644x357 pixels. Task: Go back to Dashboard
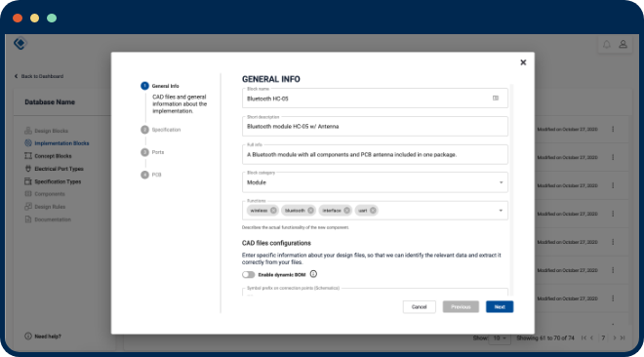[x=39, y=76]
